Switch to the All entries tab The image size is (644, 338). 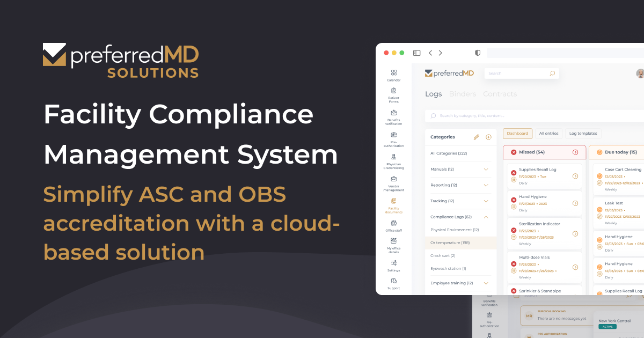pyautogui.click(x=548, y=134)
